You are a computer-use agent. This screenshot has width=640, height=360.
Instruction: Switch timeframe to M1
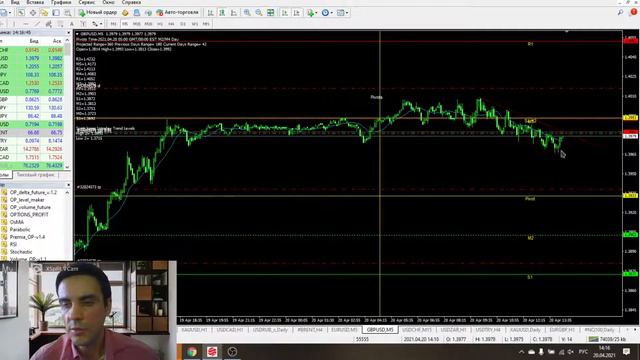pos(113,24)
